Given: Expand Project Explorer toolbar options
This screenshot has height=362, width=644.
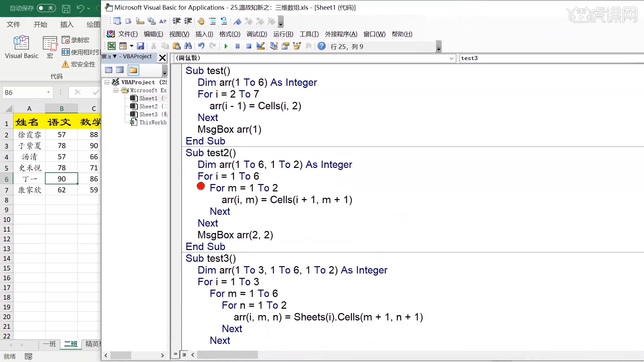Looking at the screenshot, I should point(165,71).
